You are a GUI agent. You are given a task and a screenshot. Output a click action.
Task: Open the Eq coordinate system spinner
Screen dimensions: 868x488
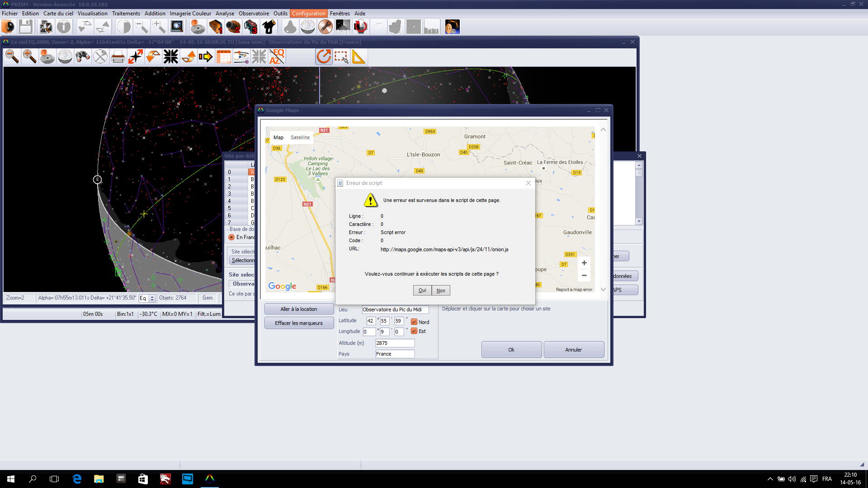coord(152,298)
